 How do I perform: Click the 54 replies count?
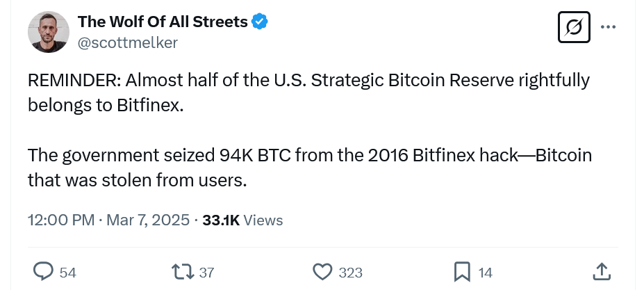tap(67, 273)
